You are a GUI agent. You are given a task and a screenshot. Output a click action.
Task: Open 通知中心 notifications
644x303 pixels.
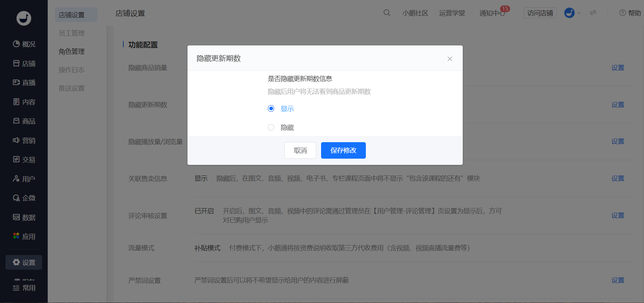point(492,13)
